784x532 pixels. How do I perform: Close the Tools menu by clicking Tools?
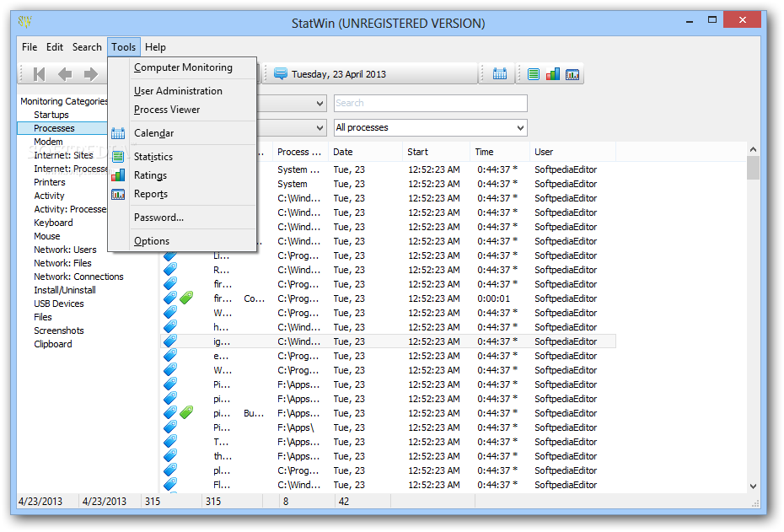pyautogui.click(x=123, y=47)
